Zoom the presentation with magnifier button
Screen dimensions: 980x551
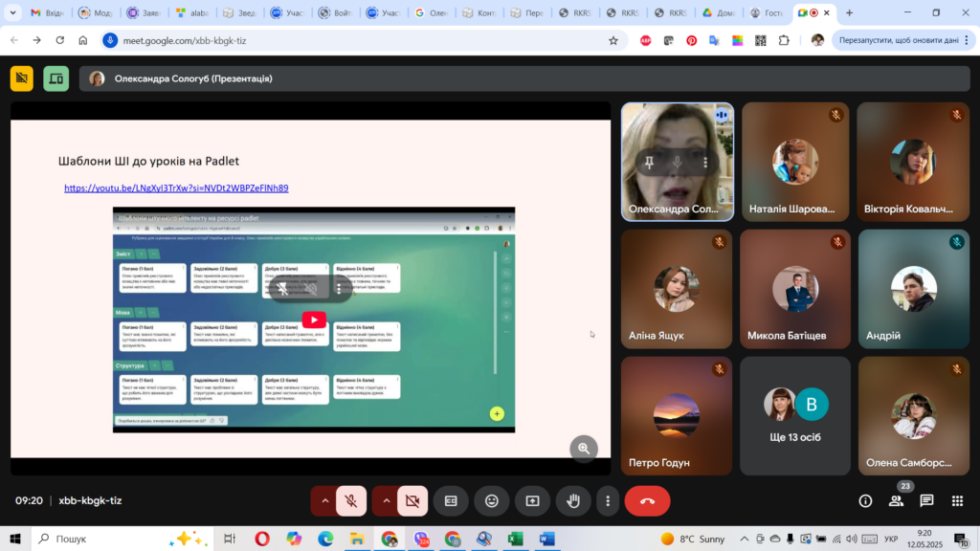click(x=584, y=449)
